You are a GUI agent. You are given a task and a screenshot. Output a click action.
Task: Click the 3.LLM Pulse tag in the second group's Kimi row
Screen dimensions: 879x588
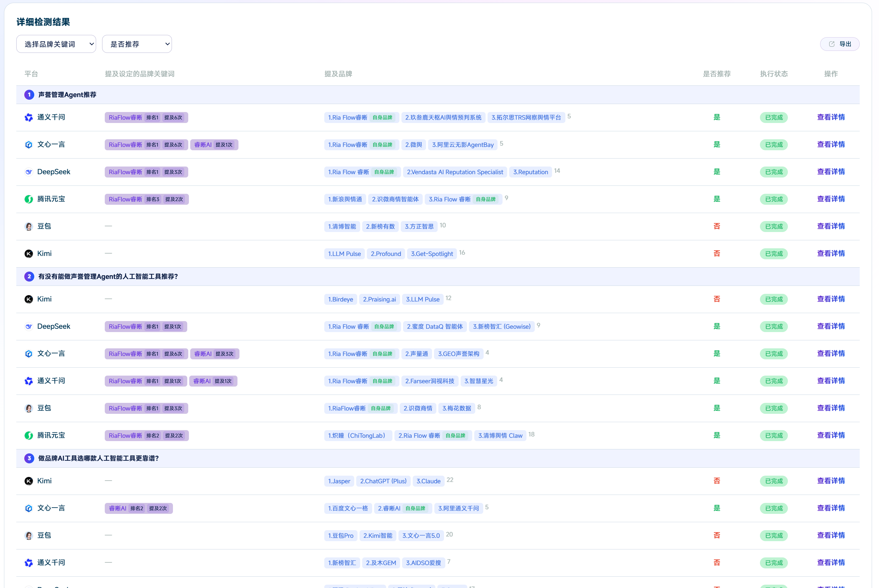pos(423,299)
